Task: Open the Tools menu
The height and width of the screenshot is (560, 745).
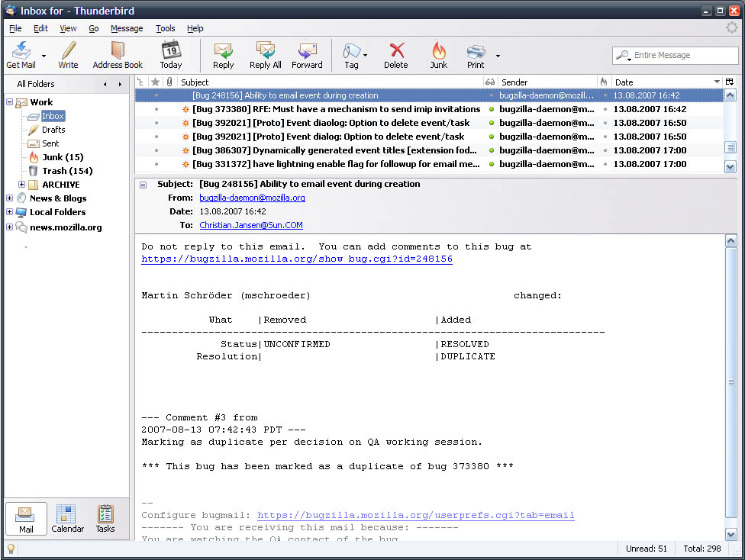Action: (x=166, y=28)
